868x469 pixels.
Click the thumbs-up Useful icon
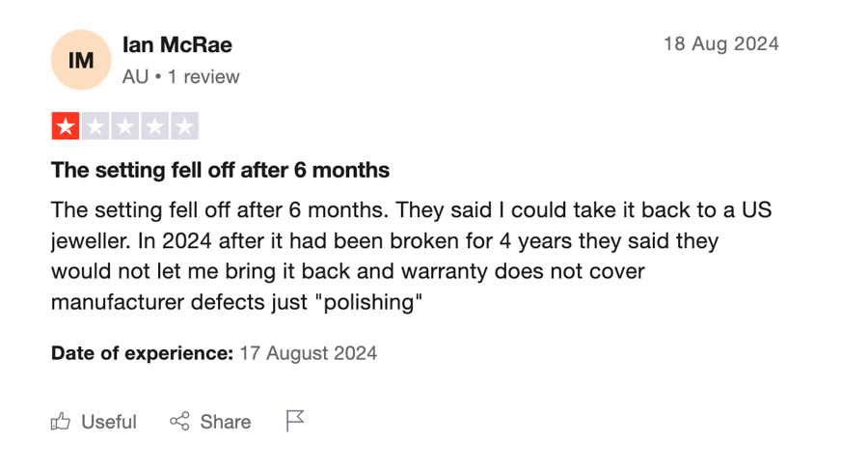click(61, 422)
